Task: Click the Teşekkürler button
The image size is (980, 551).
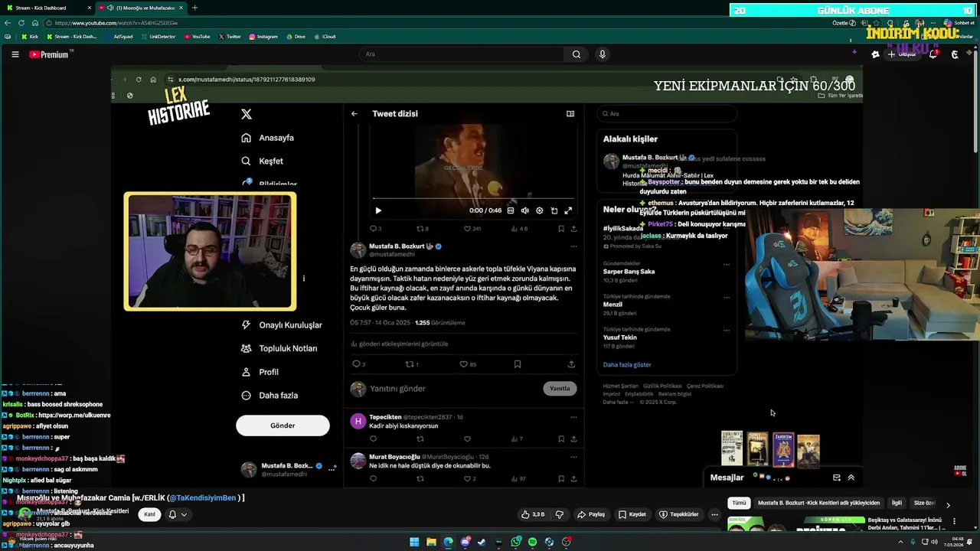Action: (679, 514)
